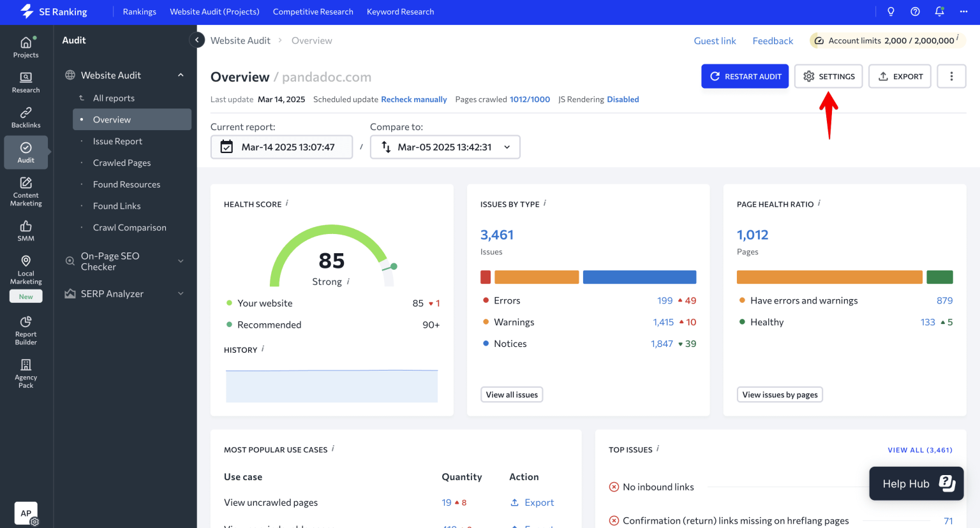980x528 pixels.
Task: Open Backlinks in the left sidebar
Action: pos(26,117)
